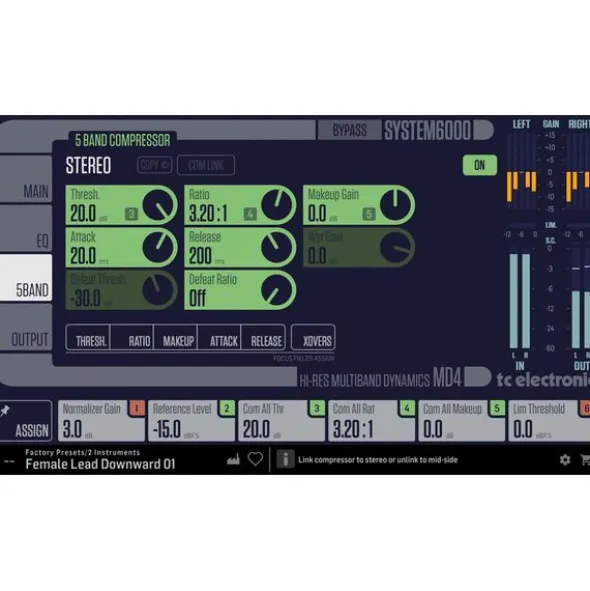Open the MAIN tab

(26, 179)
